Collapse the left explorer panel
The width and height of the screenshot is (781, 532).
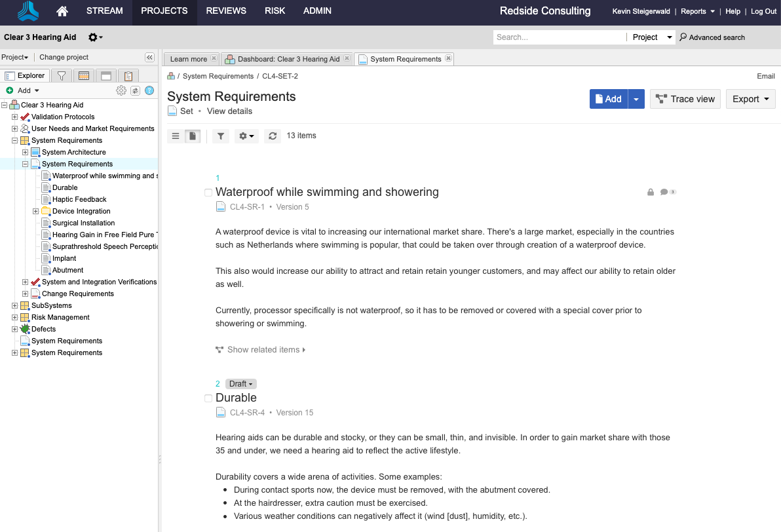[x=149, y=58]
